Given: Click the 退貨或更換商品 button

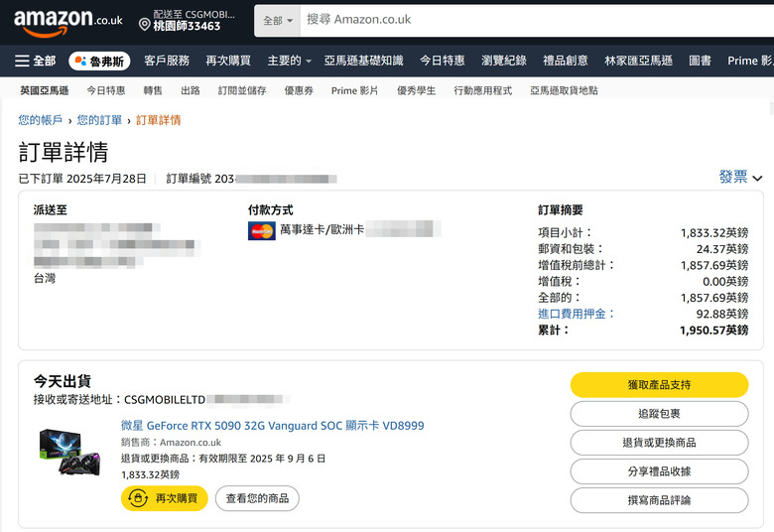Looking at the screenshot, I should click(x=659, y=443).
